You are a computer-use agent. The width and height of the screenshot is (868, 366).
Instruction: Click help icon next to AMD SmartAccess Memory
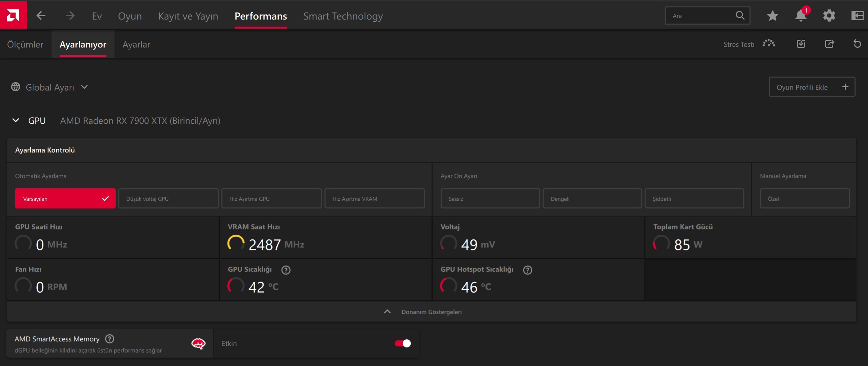(109, 339)
